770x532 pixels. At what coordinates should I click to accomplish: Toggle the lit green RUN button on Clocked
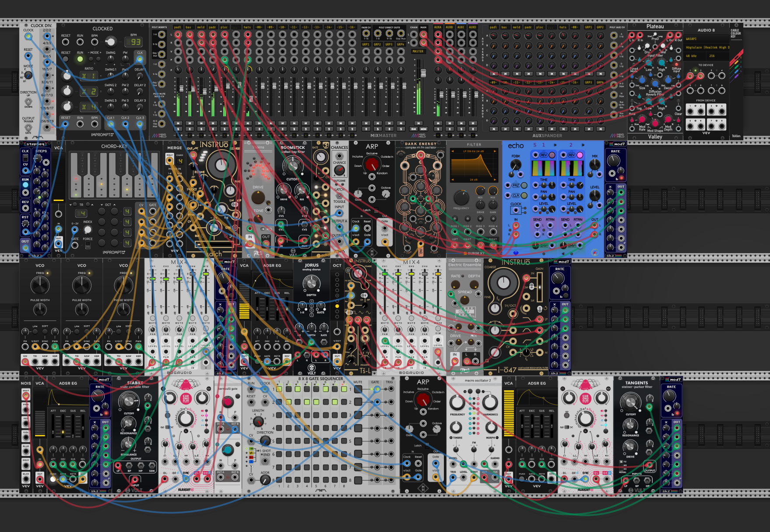tap(80, 59)
